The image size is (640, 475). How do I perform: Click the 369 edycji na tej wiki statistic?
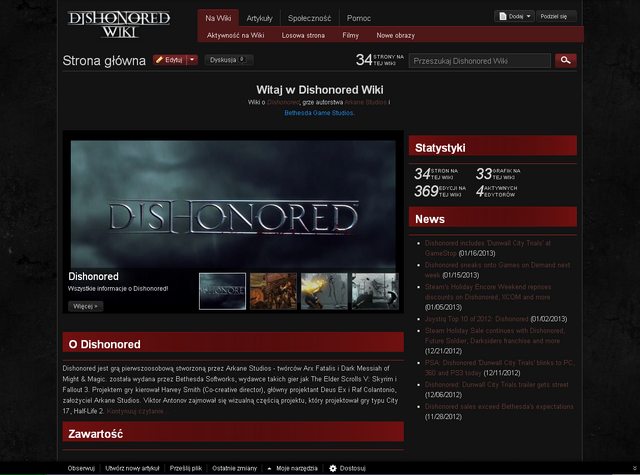(440, 191)
